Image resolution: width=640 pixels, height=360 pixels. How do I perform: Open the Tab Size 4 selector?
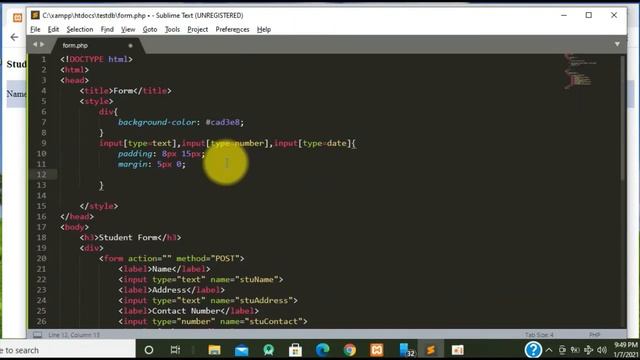click(x=539, y=335)
